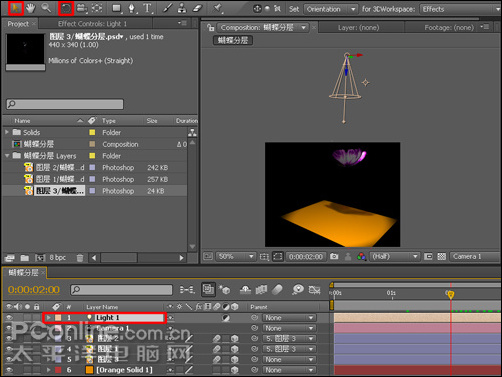Toggle visibility of Orange Solid 1 layer
This screenshot has height=377, width=502.
[9, 370]
